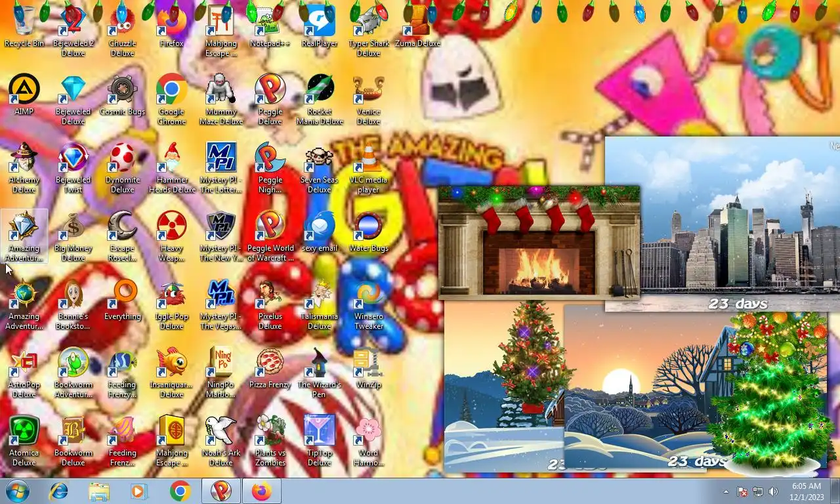The image size is (840, 504).
Task: Select the Plants vs Zombies icon
Action: 270,441
